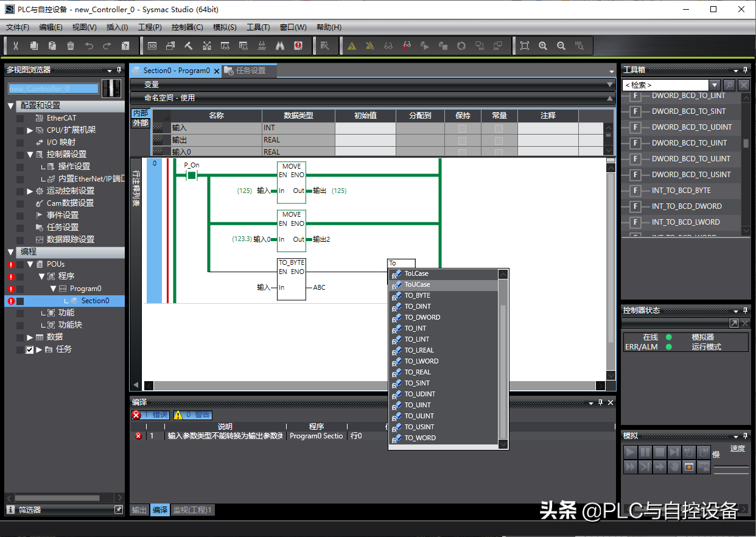Screen dimensions: 756x537
Task: Open the 3D view toolbar icon
Action: (152, 46)
